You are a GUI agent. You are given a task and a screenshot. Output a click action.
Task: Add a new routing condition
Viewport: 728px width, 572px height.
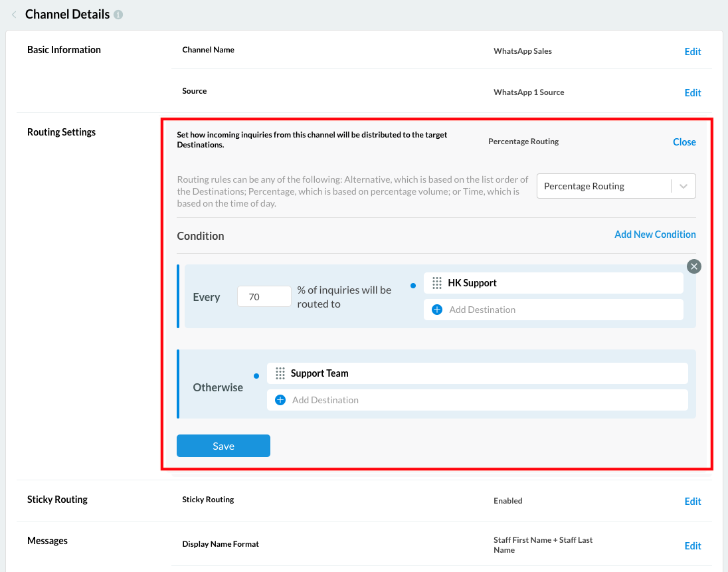coord(655,235)
